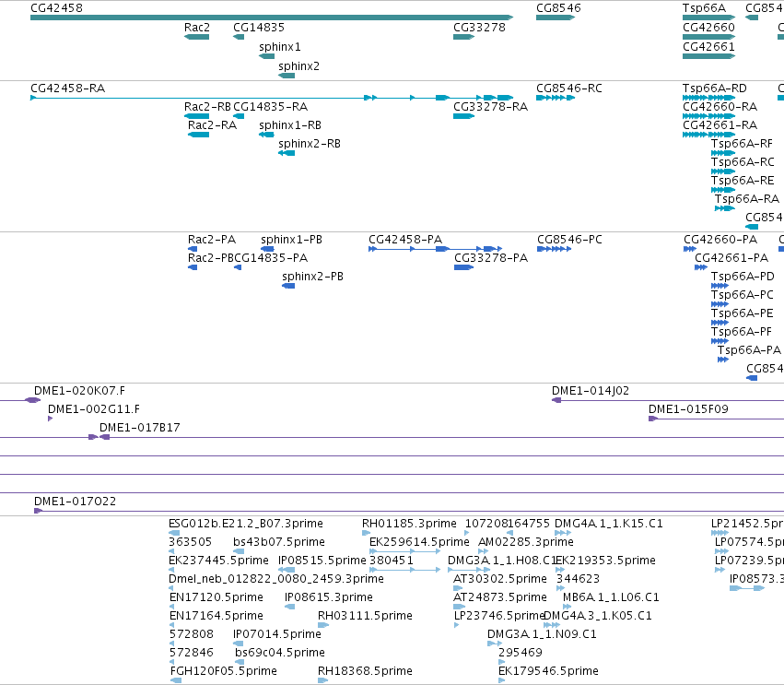The width and height of the screenshot is (784, 685).
Task: Select the RH03111.5prime EST feature
Action: pos(323,625)
